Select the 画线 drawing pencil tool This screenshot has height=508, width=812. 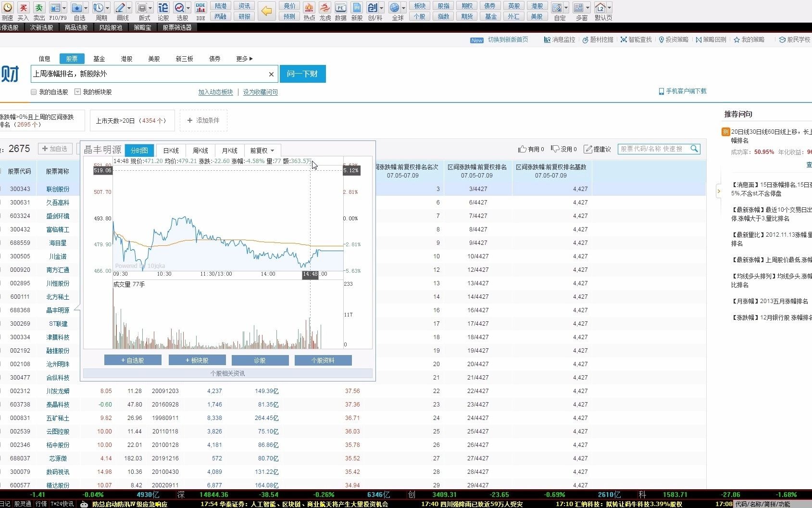120,8
